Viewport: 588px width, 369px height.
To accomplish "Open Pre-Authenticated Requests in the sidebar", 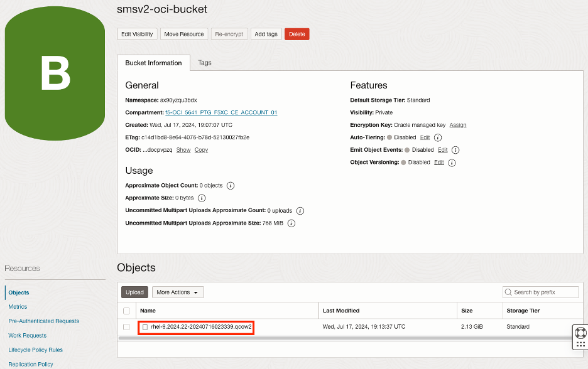I will pyautogui.click(x=43, y=321).
